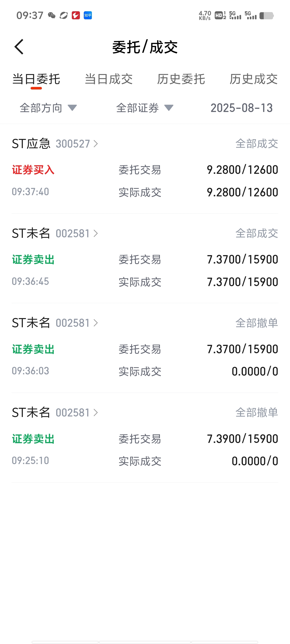
Task: Open ST应急 300527 stock detail chevron
Action: tap(95, 144)
